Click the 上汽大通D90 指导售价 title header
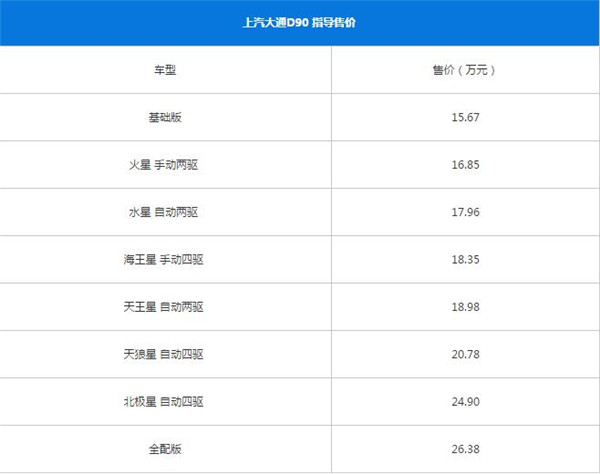The width and height of the screenshot is (600, 474). pyautogui.click(x=299, y=23)
